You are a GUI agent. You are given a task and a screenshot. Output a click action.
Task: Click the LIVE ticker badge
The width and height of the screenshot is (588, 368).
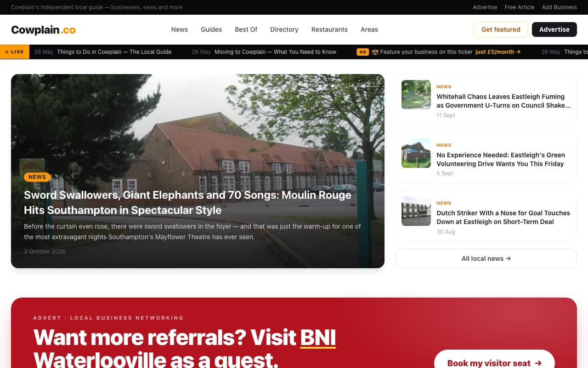tap(15, 52)
